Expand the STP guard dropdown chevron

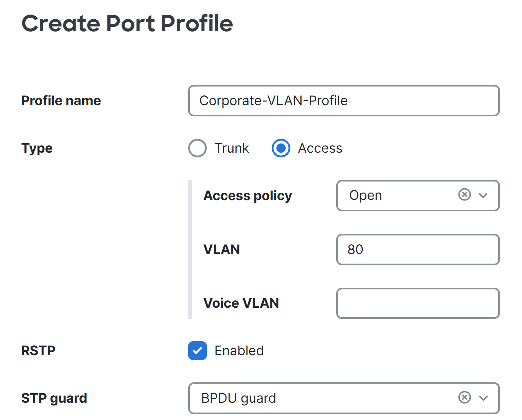click(483, 398)
